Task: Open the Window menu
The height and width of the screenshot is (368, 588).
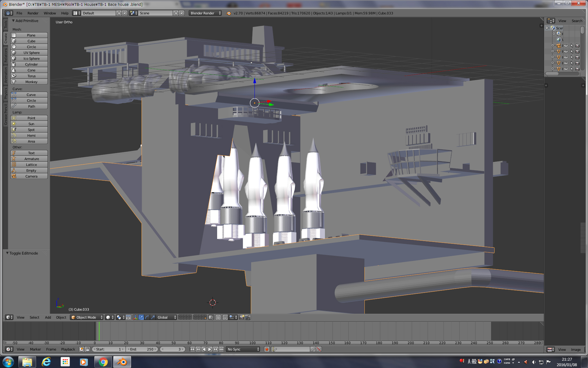Action: click(x=50, y=13)
